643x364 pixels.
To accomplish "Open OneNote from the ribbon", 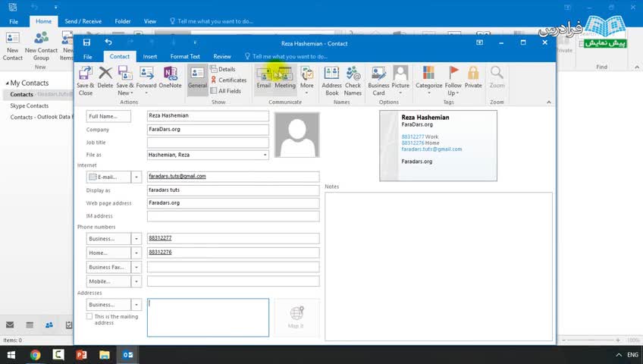I will coord(170,77).
